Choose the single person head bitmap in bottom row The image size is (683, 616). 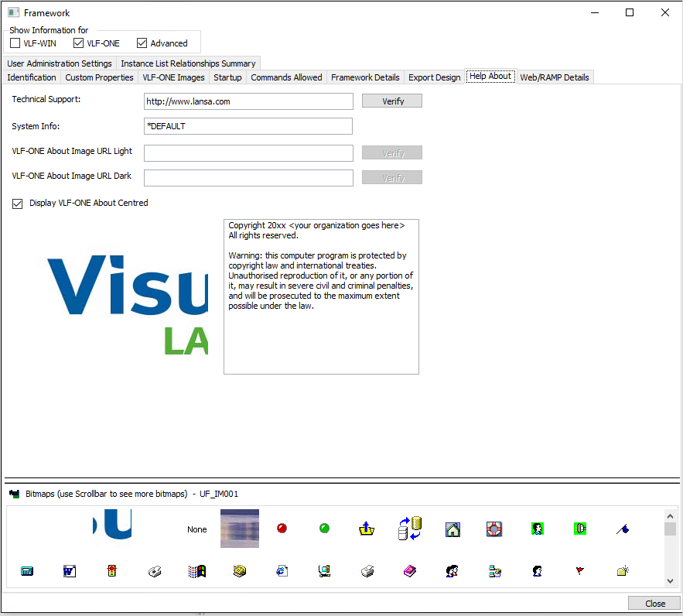click(537, 571)
